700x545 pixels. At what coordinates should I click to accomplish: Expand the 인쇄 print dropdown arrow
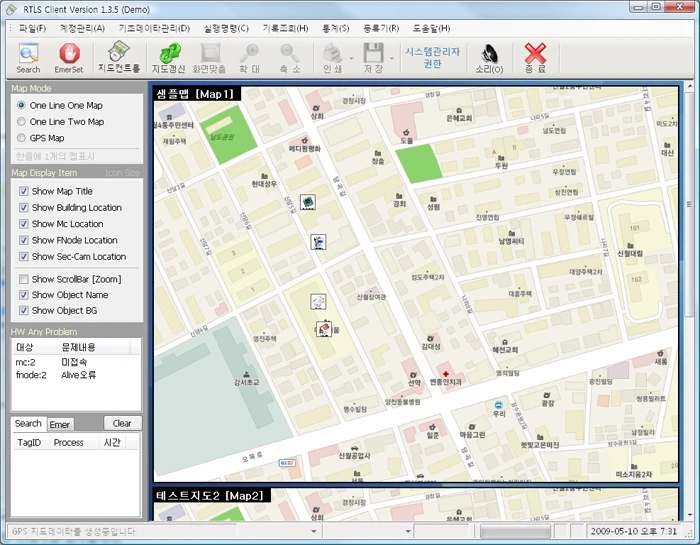pyautogui.click(x=351, y=58)
